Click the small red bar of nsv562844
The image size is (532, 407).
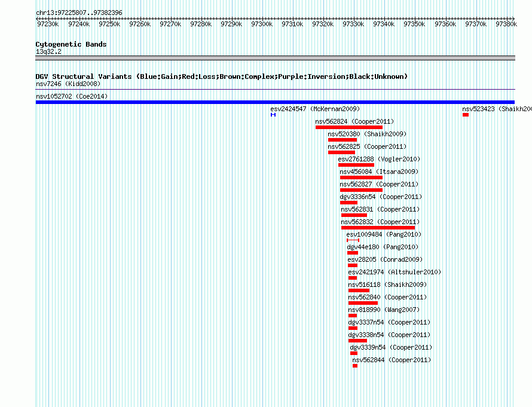(355, 366)
